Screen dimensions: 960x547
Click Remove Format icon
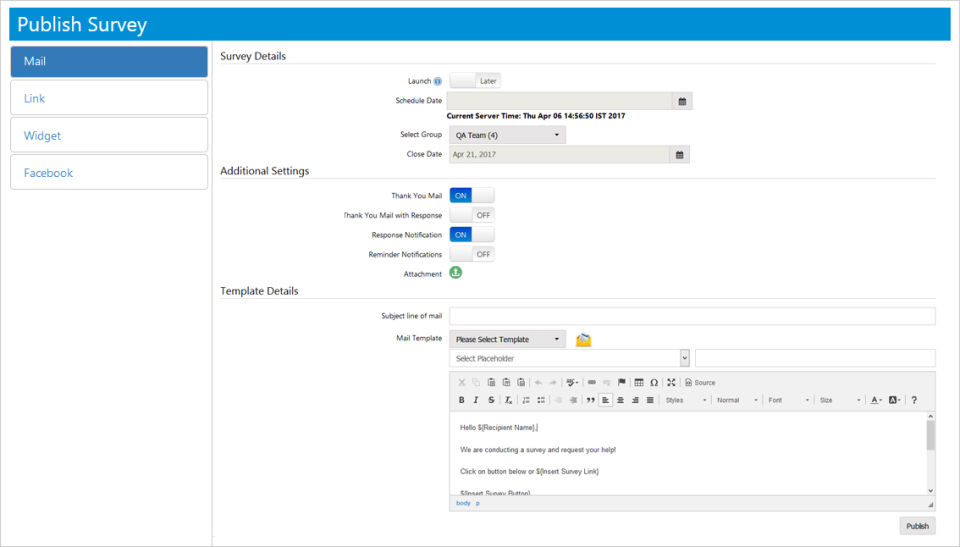coord(508,400)
